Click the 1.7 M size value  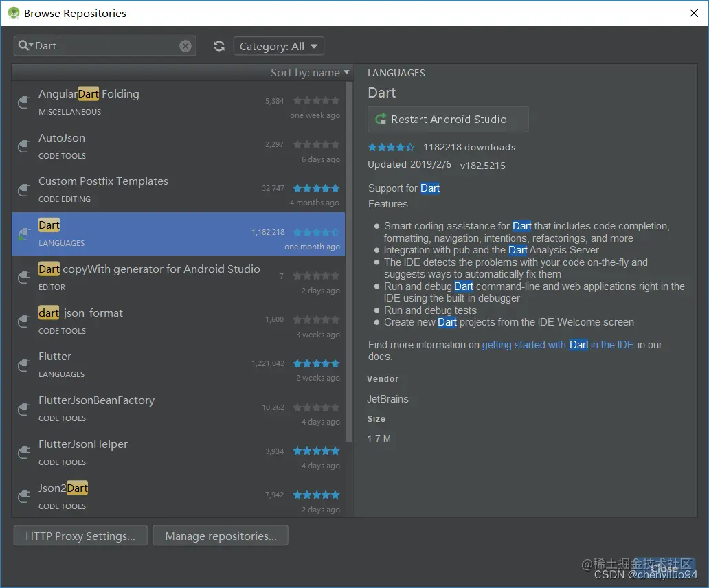(x=379, y=439)
